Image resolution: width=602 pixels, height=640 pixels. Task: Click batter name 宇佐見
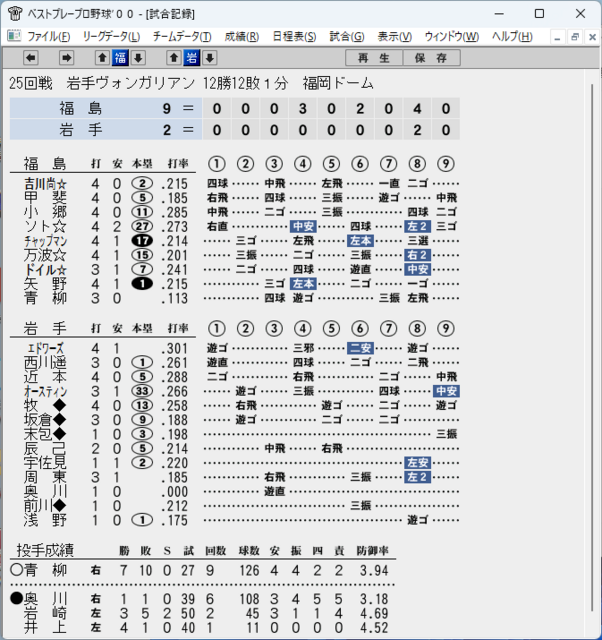[x=45, y=463]
